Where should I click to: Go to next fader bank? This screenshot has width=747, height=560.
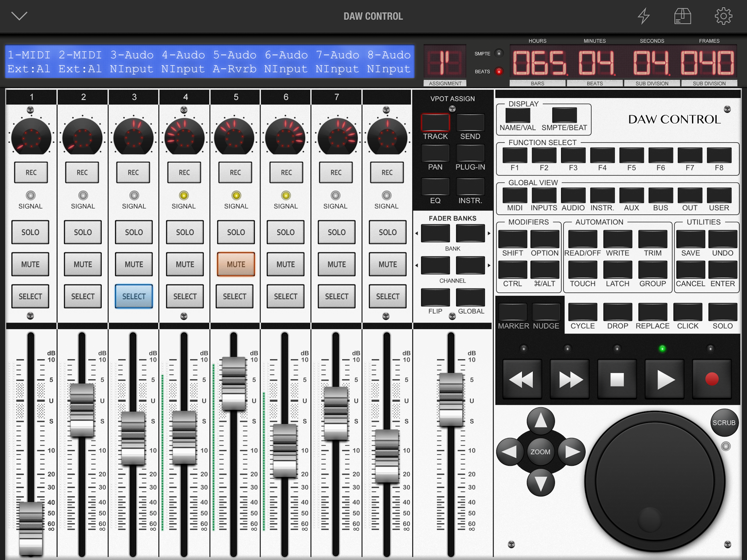coord(470,233)
